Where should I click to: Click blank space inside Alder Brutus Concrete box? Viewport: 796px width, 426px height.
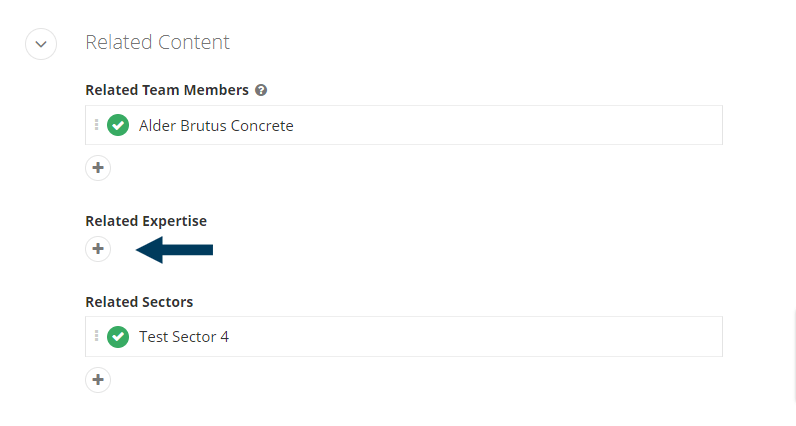pos(508,125)
